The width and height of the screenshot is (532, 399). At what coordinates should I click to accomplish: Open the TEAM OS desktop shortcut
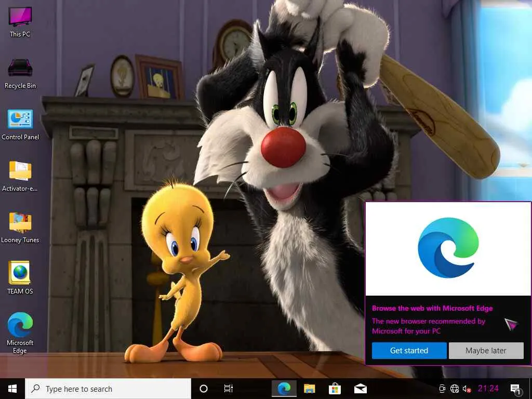20,277
